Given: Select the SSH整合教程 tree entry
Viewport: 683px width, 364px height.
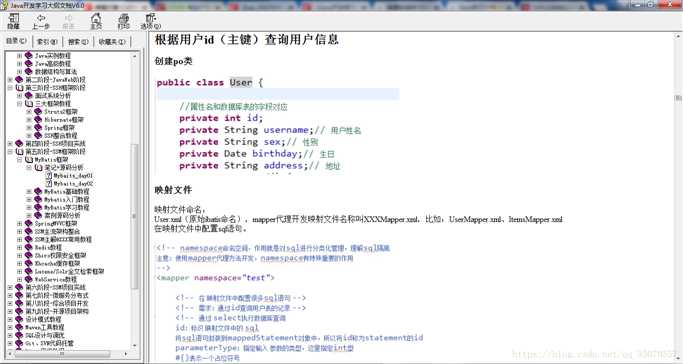Looking at the screenshot, I should [x=61, y=135].
